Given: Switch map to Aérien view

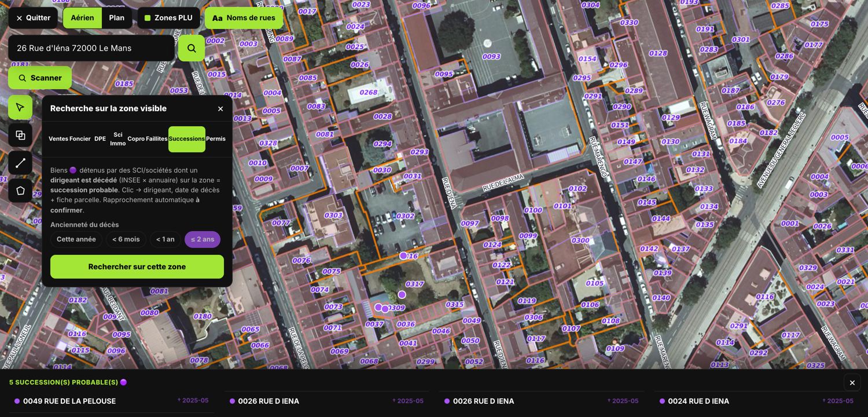Looking at the screenshot, I should pyautogui.click(x=82, y=18).
